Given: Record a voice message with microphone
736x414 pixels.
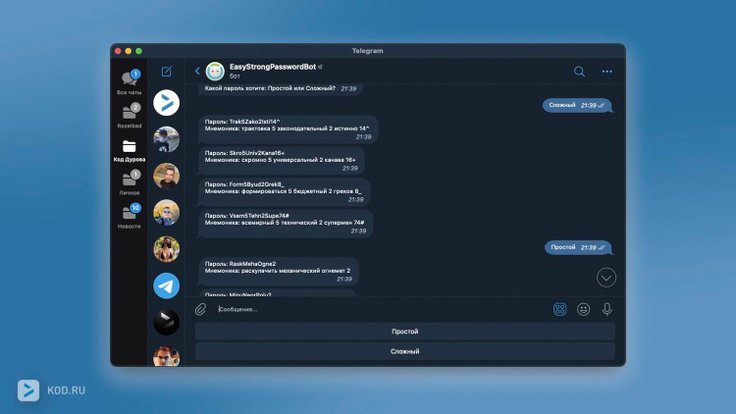Looking at the screenshot, I should [x=607, y=309].
